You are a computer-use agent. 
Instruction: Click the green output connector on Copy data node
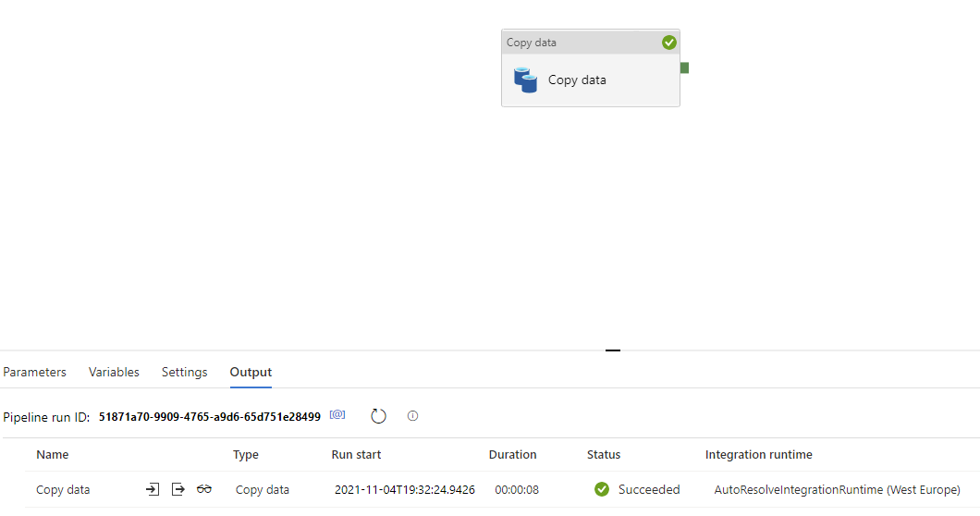click(x=684, y=68)
